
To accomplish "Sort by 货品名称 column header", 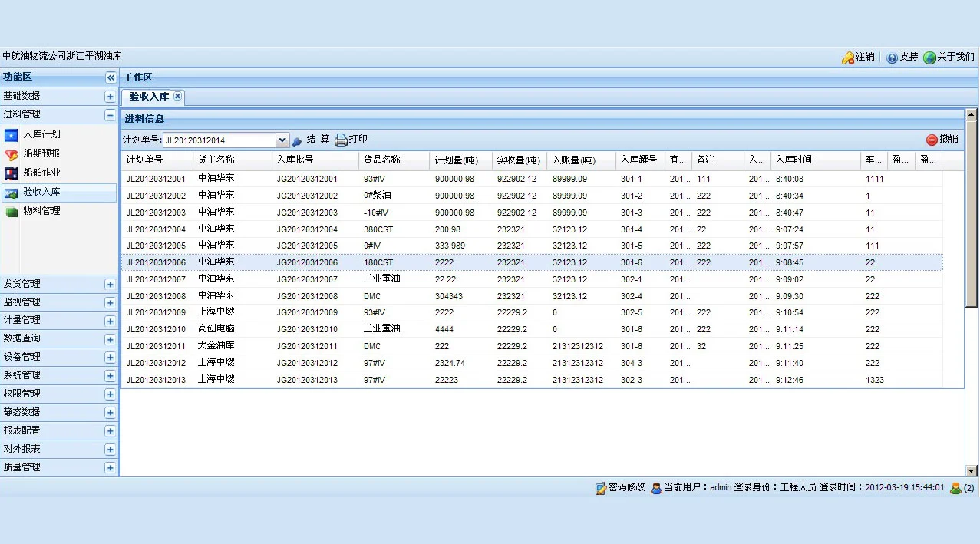I will tap(394, 160).
